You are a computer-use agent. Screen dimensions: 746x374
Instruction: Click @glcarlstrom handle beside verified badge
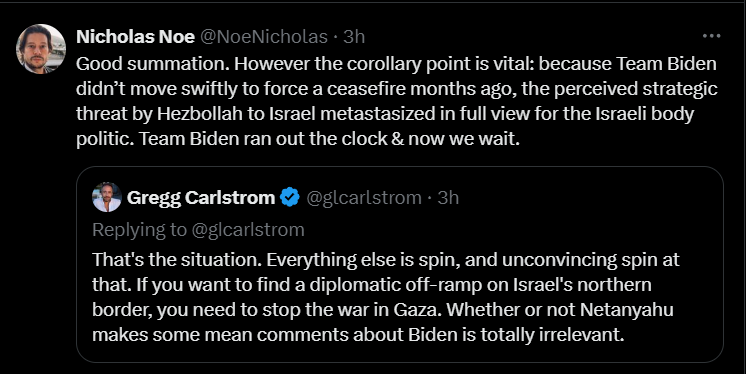(364, 197)
